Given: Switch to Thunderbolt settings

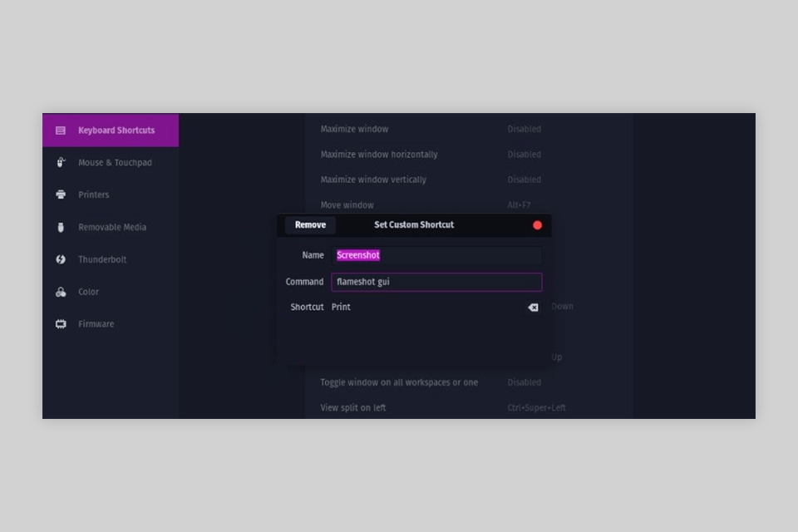Looking at the screenshot, I should click(x=111, y=259).
